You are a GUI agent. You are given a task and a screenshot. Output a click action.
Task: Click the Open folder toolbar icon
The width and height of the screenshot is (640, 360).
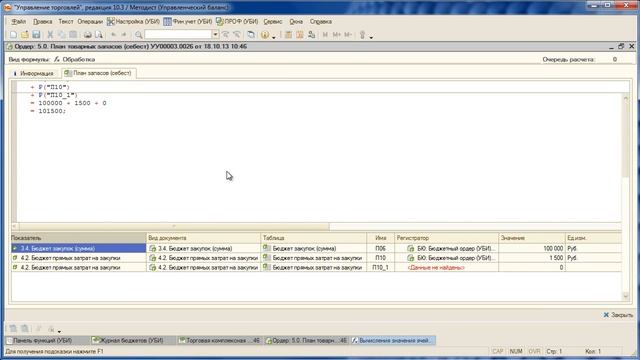tap(24, 35)
